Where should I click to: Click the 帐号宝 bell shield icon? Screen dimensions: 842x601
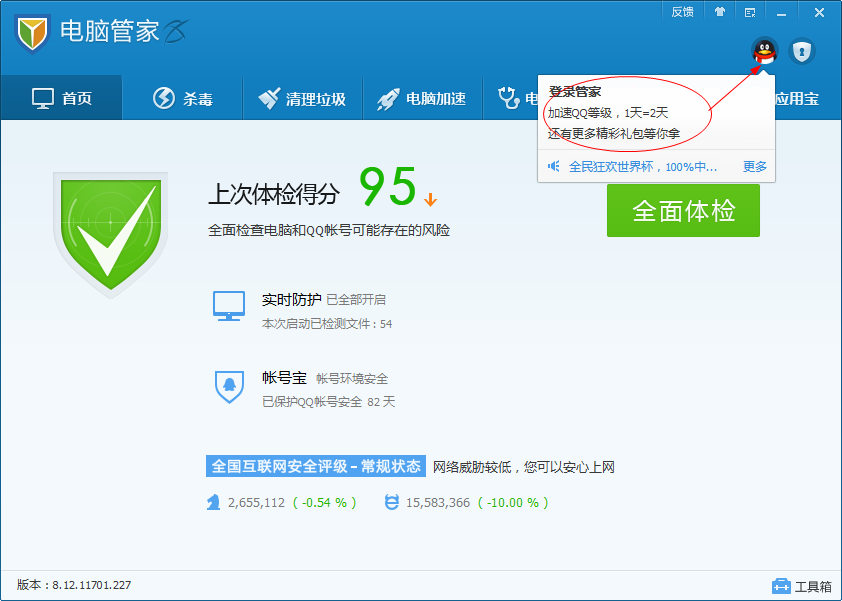coord(229,385)
